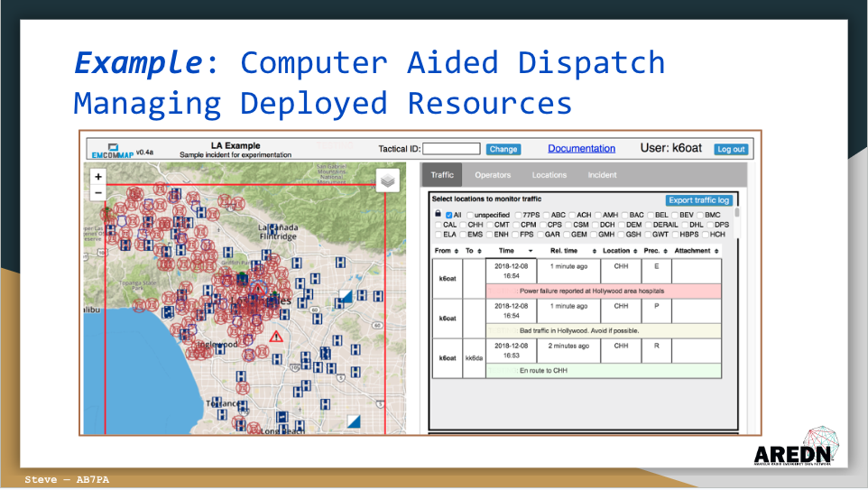Focus the Tactical ID input field

451,148
